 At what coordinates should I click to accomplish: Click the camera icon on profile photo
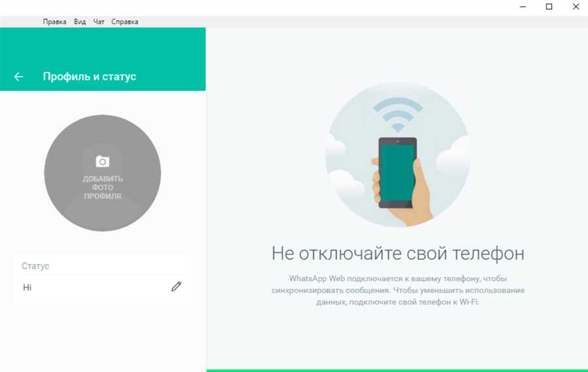[103, 161]
